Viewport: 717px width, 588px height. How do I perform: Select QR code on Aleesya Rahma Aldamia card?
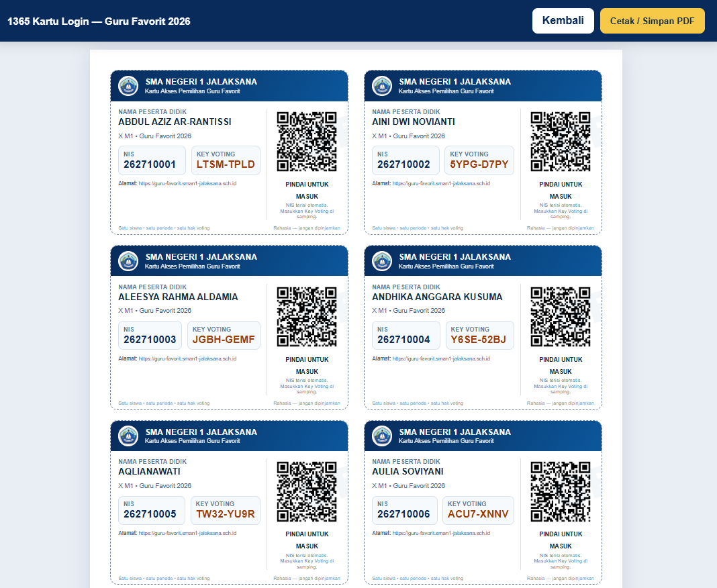pos(307,317)
